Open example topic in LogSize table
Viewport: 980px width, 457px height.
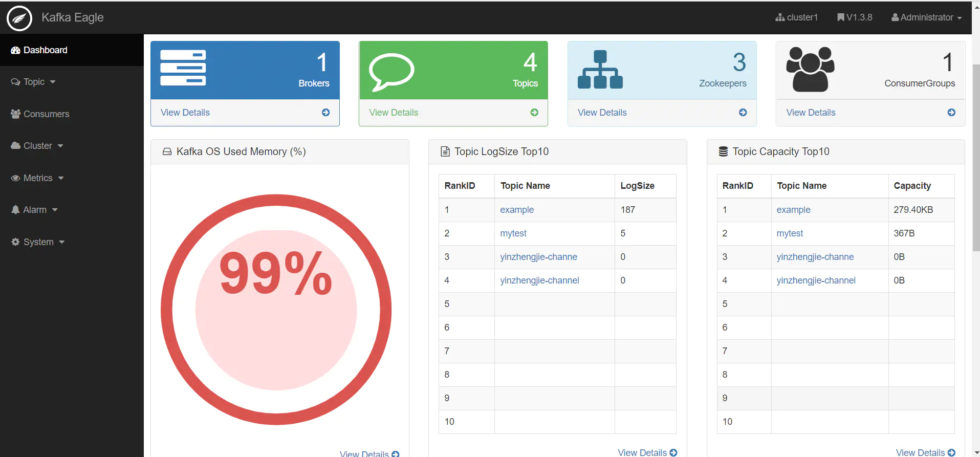point(516,210)
